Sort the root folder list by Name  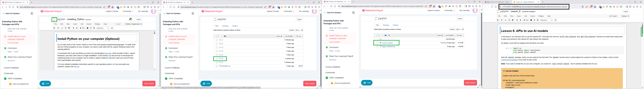coord(279,36)
